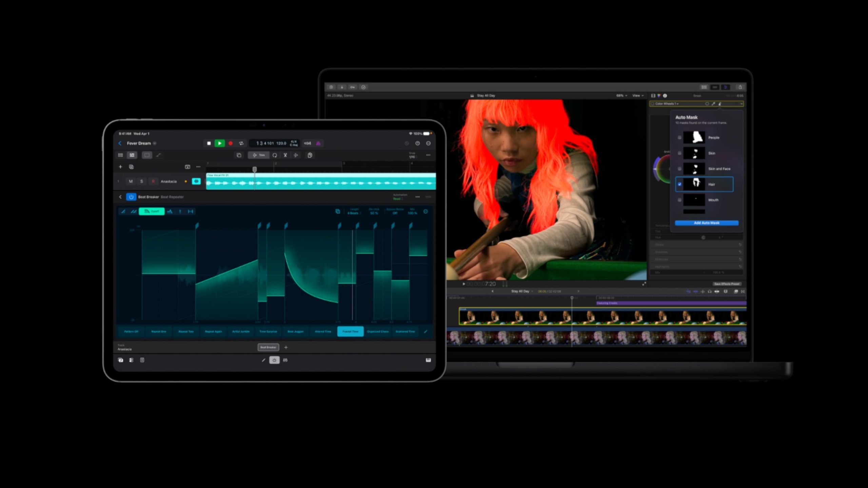The width and height of the screenshot is (868, 488).
Task: Open the pencil editor icon in bottom bar
Action: point(263,360)
